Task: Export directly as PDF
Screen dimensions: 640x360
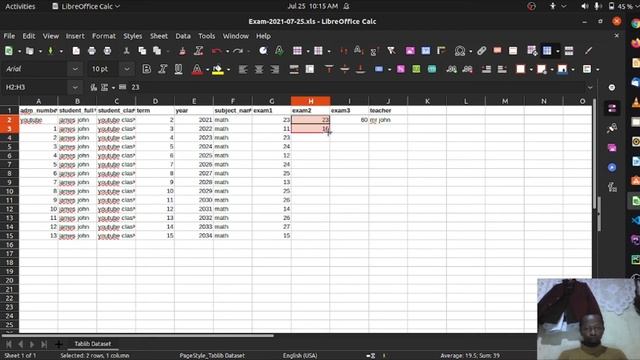Action: point(76,51)
